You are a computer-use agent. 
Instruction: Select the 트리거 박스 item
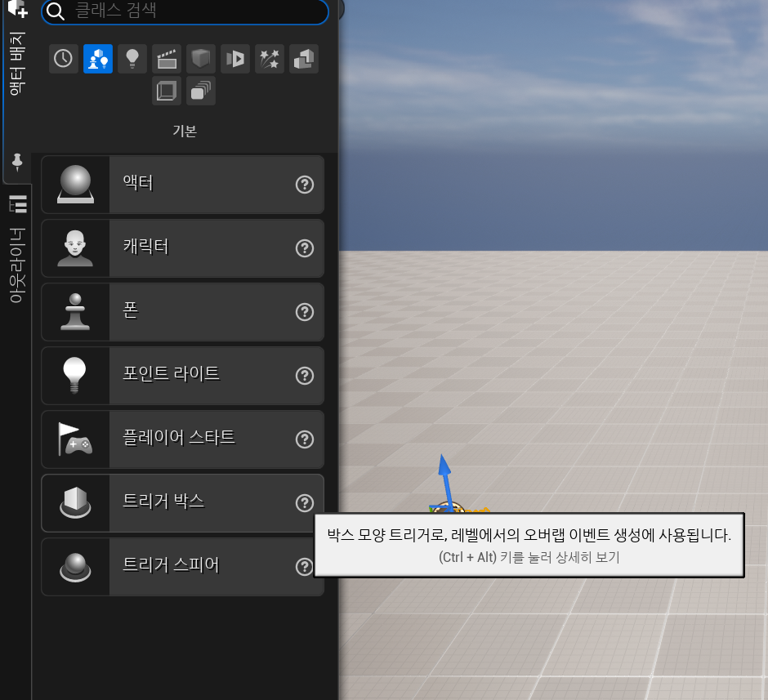click(x=183, y=502)
